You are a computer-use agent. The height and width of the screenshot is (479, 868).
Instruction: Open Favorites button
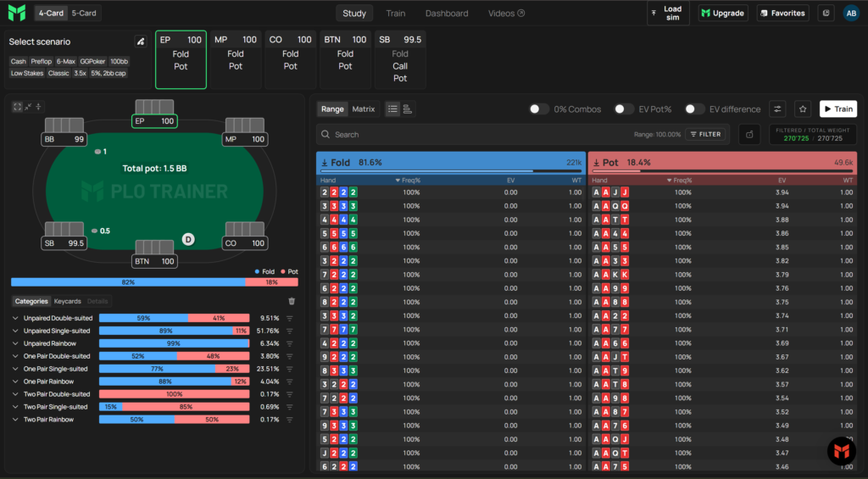[782, 13]
